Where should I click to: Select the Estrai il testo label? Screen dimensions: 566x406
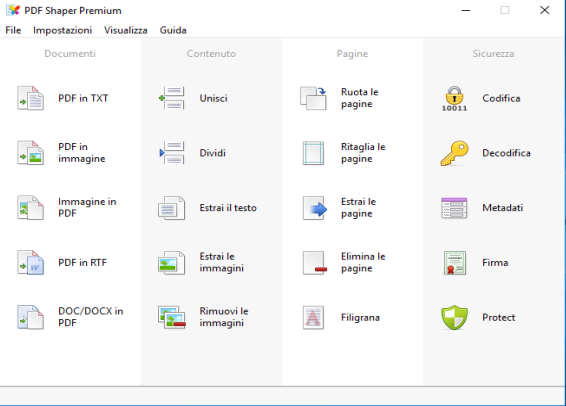[228, 208]
